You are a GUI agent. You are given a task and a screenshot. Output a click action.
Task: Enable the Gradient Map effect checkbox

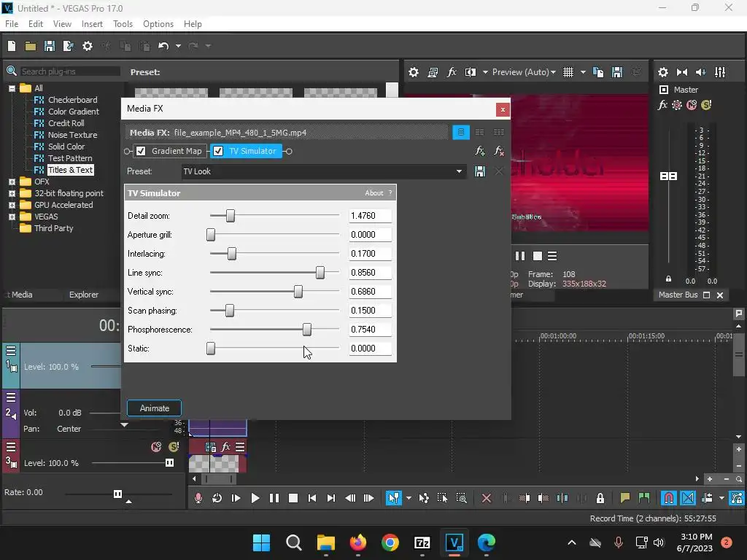tap(141, 151)
